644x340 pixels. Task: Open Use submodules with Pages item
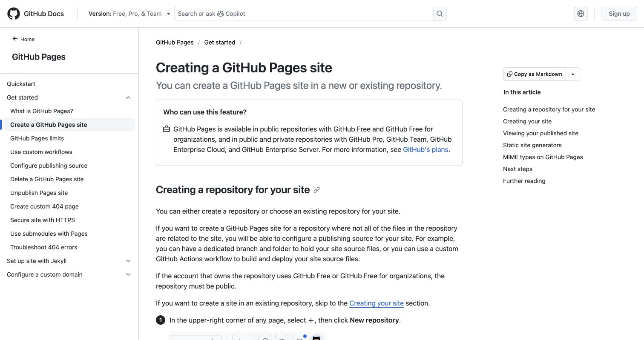pos(49,234)
